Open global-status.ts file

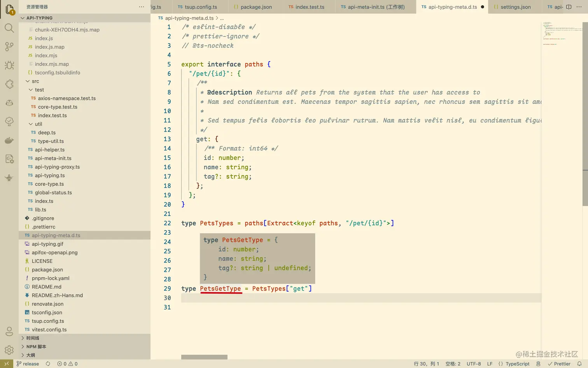tap(84, 192)
